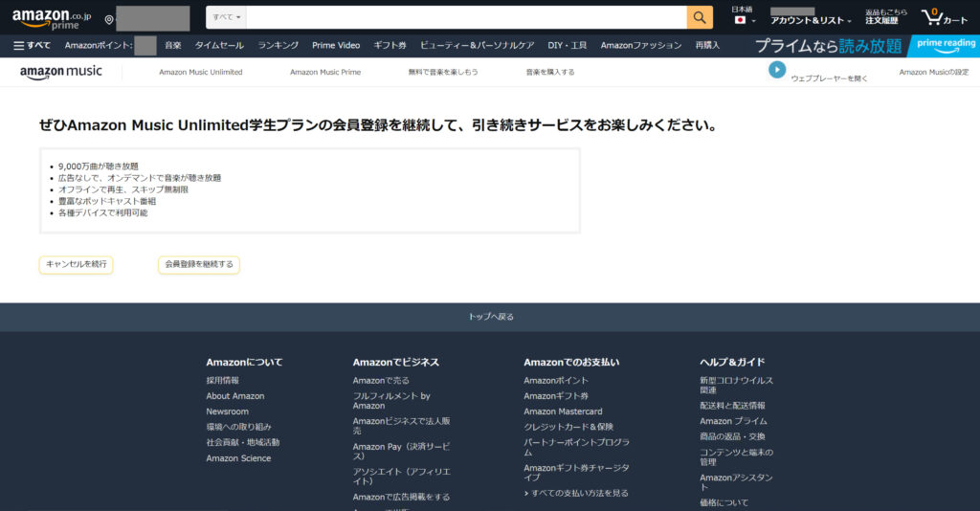
Task: Open 配送料と配送情報 footer link
Action: [732, 406]
